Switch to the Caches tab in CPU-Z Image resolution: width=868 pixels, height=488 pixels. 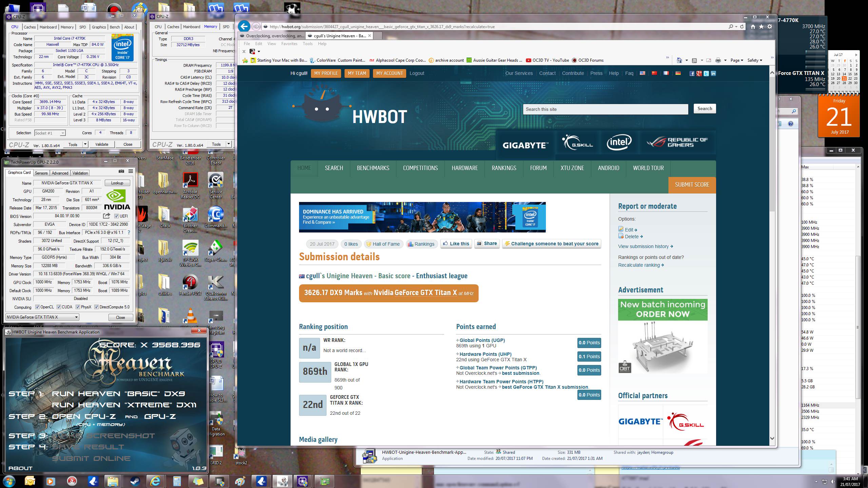(x=29, y=27)
